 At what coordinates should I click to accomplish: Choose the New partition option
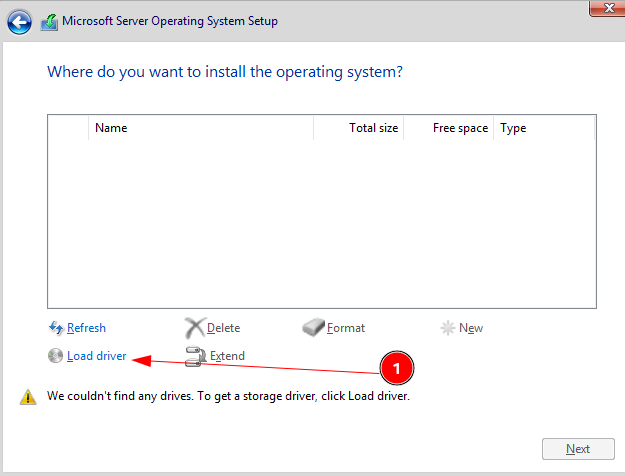471,328
